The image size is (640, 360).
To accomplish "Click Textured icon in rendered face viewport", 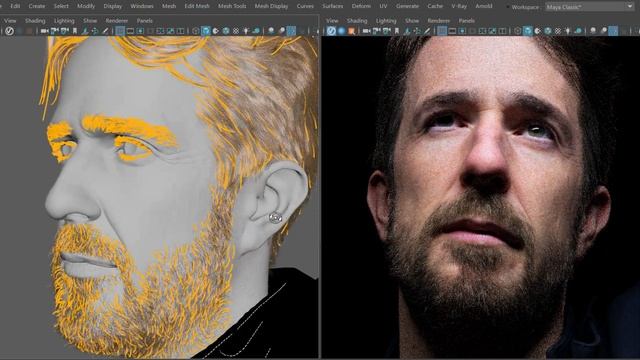I will pos(558,31).
